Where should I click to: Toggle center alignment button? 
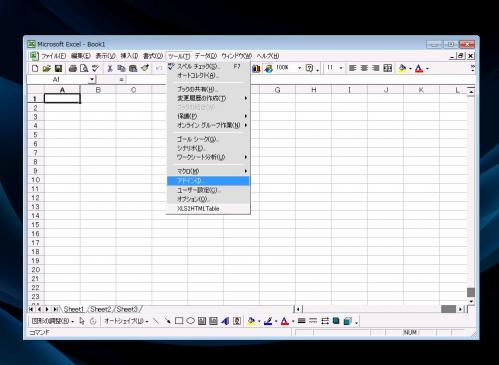click(x=364, y=68)
